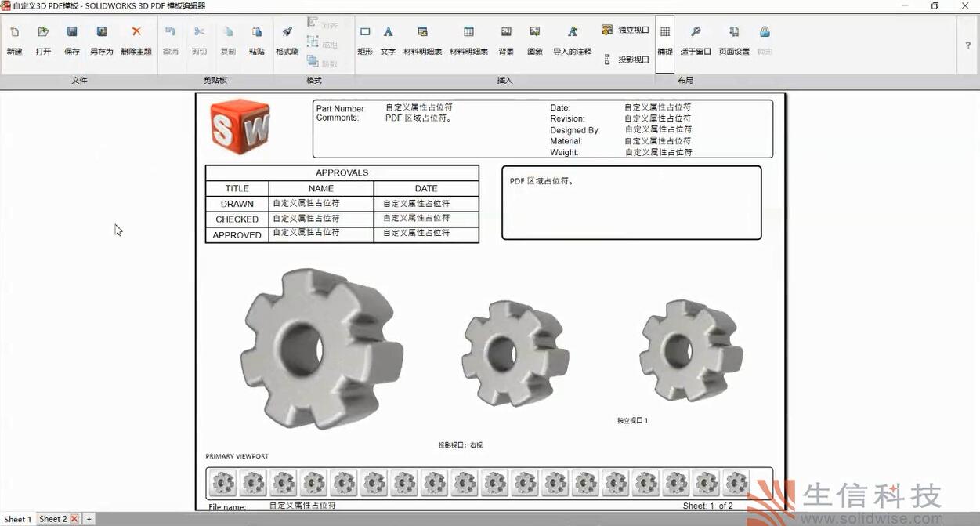Click the 'Revision:' label text

(567, 119)
